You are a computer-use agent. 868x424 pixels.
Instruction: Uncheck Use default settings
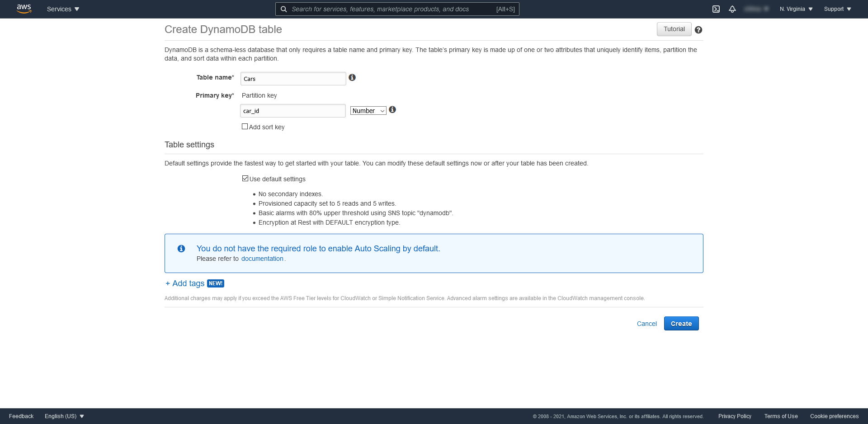[245, 179]
